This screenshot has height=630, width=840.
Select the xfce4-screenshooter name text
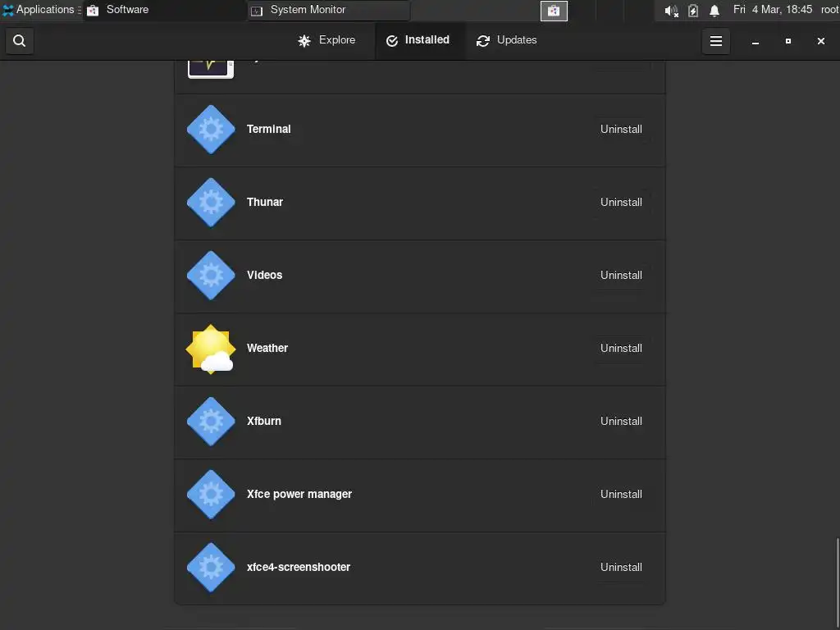coord(299,567)
